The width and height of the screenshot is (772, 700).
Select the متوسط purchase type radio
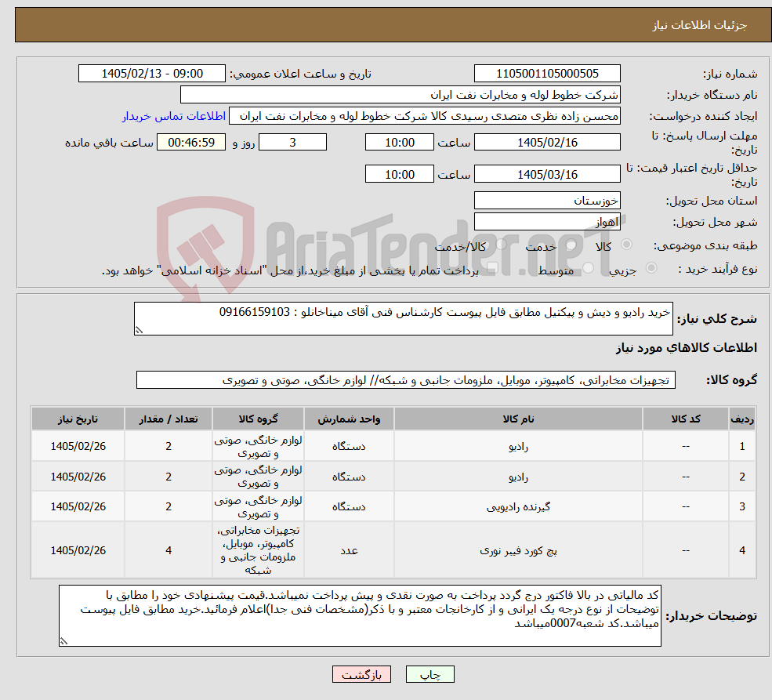pyautogui.click(x=589, y=268)
